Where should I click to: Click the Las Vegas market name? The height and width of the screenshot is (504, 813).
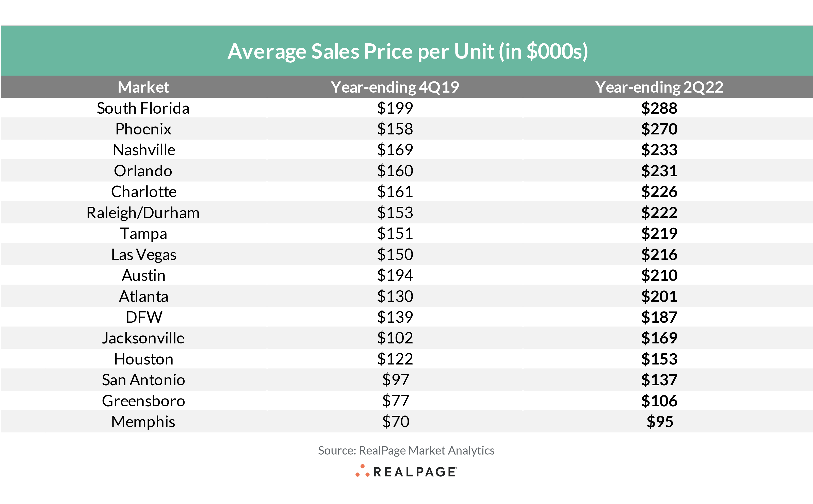[143, 255]
